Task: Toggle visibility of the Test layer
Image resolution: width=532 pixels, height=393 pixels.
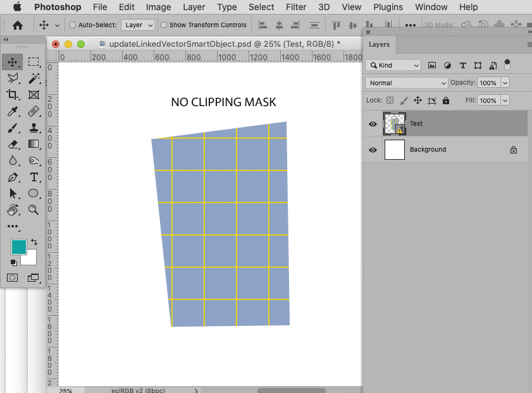Action: [373, 124]
